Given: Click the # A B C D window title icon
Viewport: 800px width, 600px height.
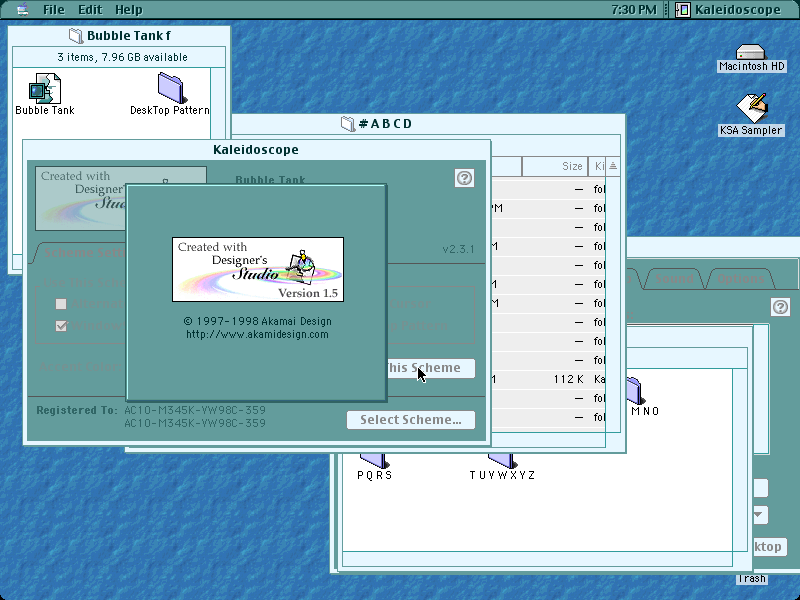Looking at the screenshot, I should [348, 123].
